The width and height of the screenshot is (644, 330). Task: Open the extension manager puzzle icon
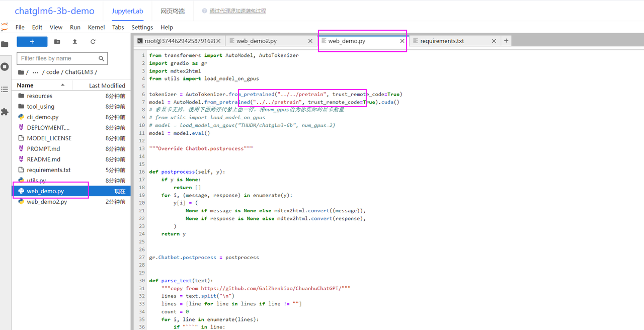pos(5,112)
